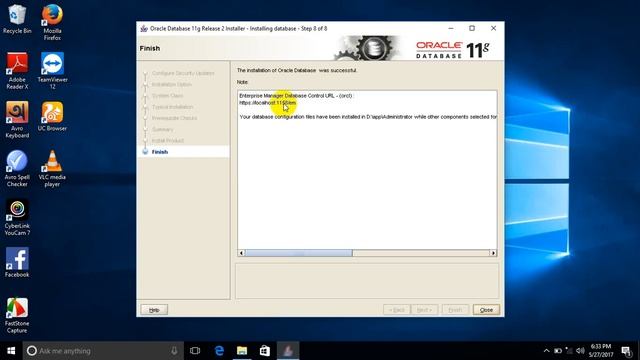Screen dimensions: 640x360
Task: Select Finish step in sidebar
Action: pos(160,152)
